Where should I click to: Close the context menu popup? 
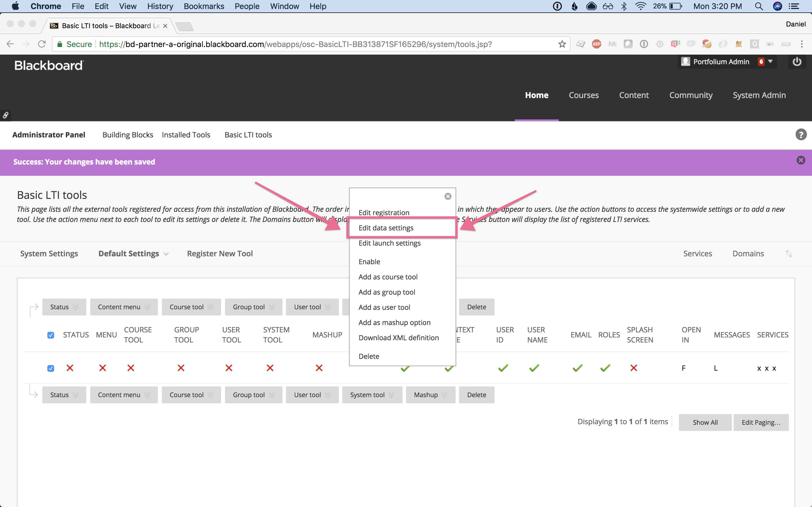[x=448, y=197]
